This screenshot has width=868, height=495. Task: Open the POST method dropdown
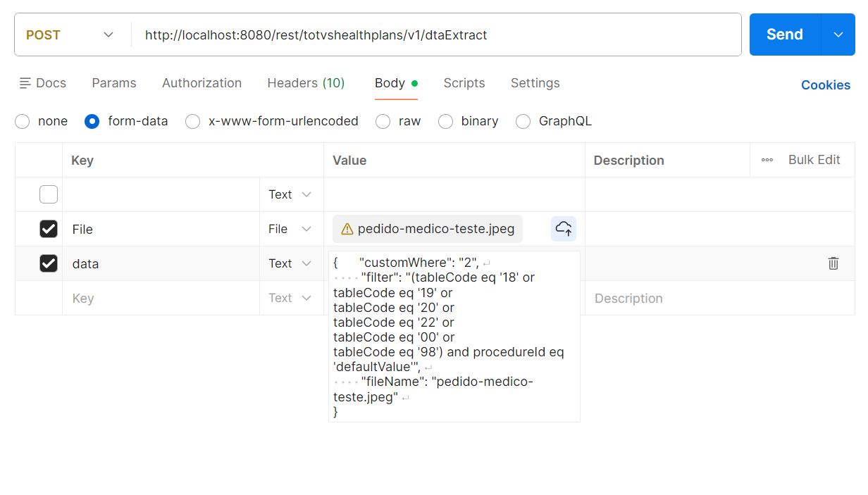(70, 35)
